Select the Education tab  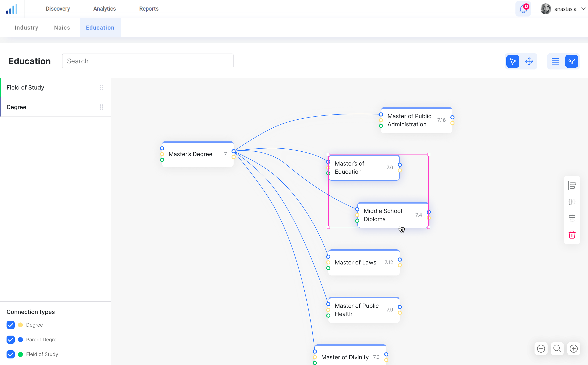[100, 28]
